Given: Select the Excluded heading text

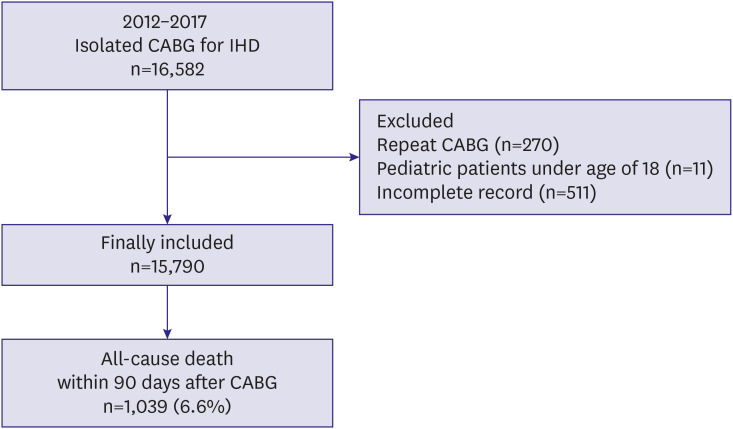Looking at the screenshot, I should [415, 121].
